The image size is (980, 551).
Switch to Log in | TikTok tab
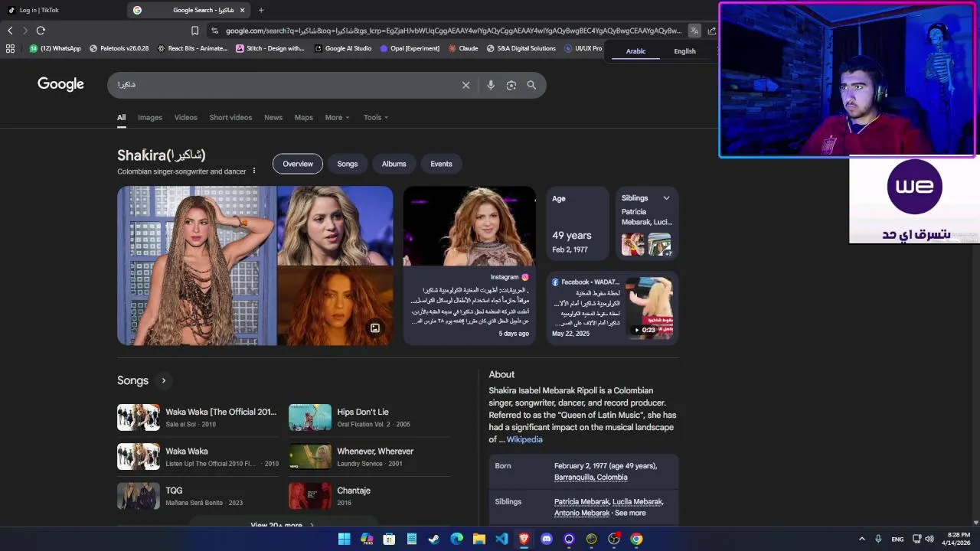coord(61,10)
